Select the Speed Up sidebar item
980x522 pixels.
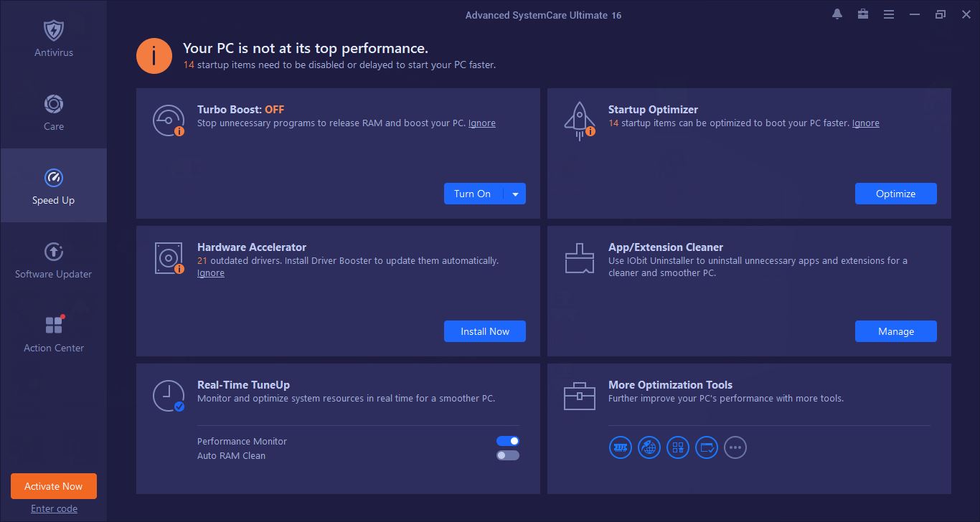54,186
